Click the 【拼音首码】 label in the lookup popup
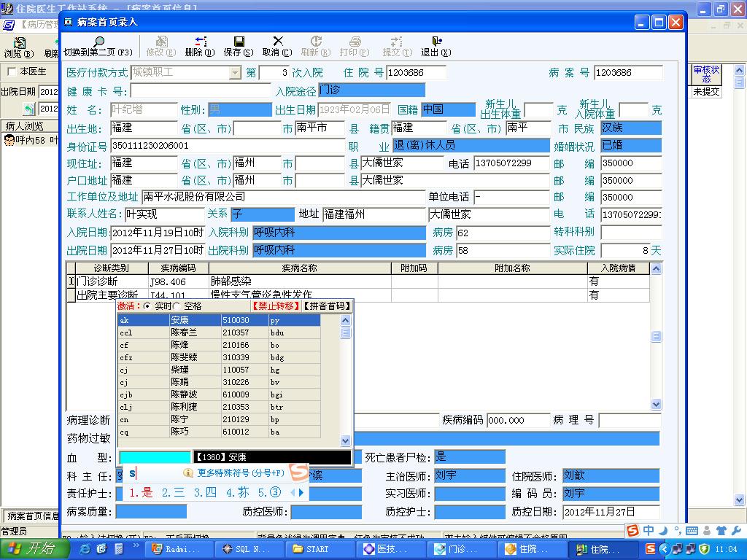Screen dimensions: 747x560 coord(328,306)
